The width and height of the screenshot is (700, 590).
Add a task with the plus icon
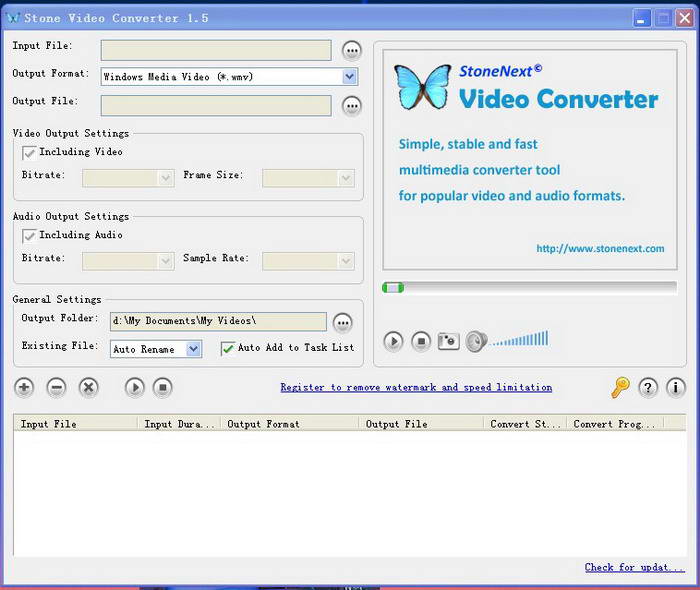[24, 387]
